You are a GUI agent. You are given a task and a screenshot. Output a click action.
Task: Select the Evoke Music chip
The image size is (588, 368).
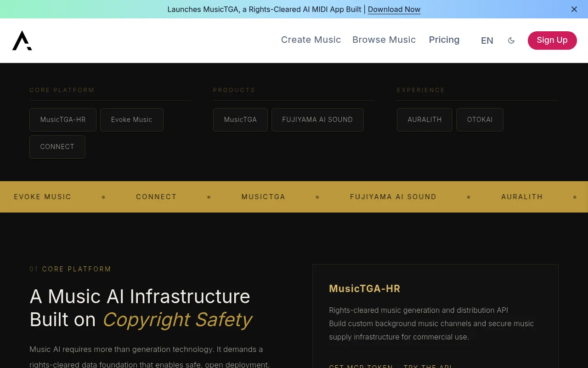pyautogui.click(x=132, y=120)
